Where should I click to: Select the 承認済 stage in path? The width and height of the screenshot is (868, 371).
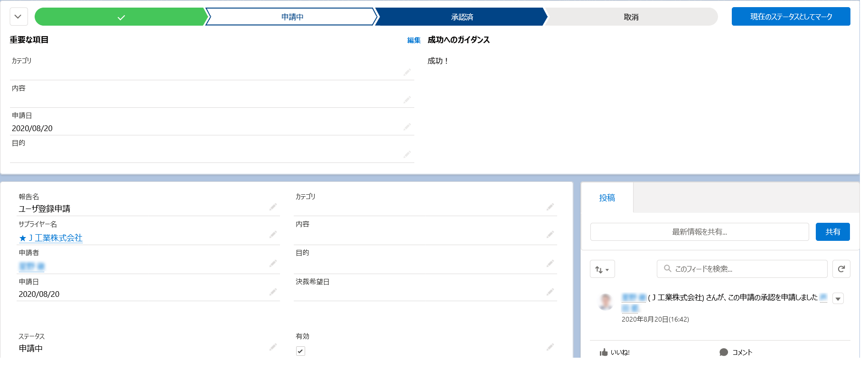pos(462,17)
